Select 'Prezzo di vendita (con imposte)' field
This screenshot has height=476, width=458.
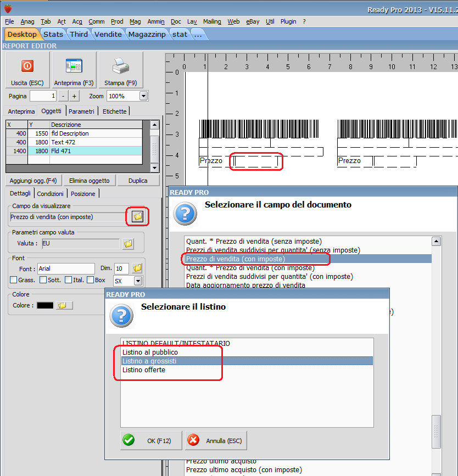coord(309,259)
